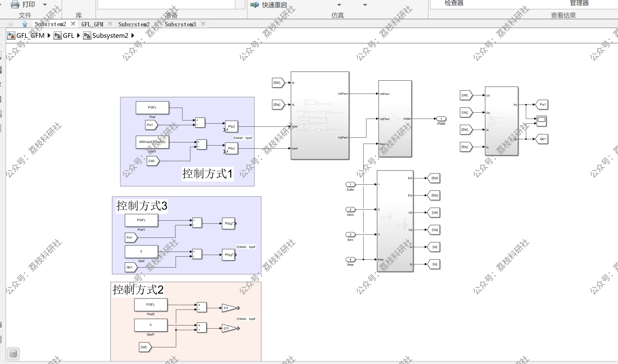
Task: Select the [Iq] Goto block
Action: click(x=434, y=264)
